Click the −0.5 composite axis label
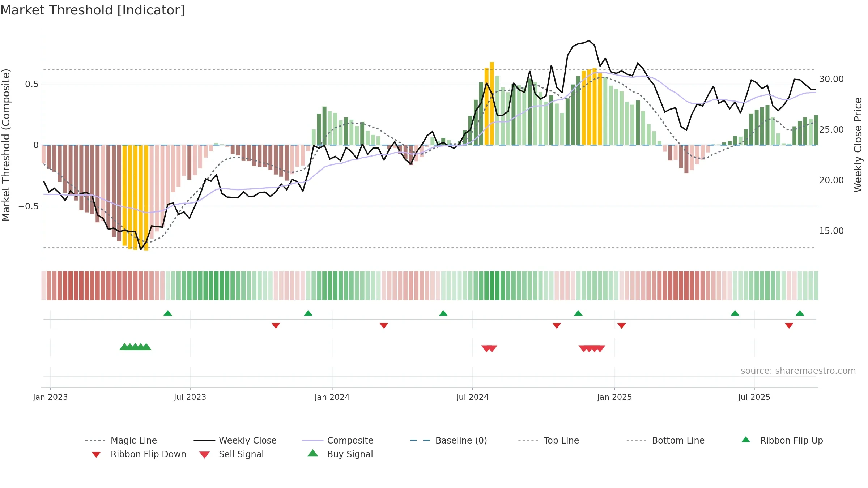Image resolution: width=868 pixels, height=488 pixels. tap(28, 206)
